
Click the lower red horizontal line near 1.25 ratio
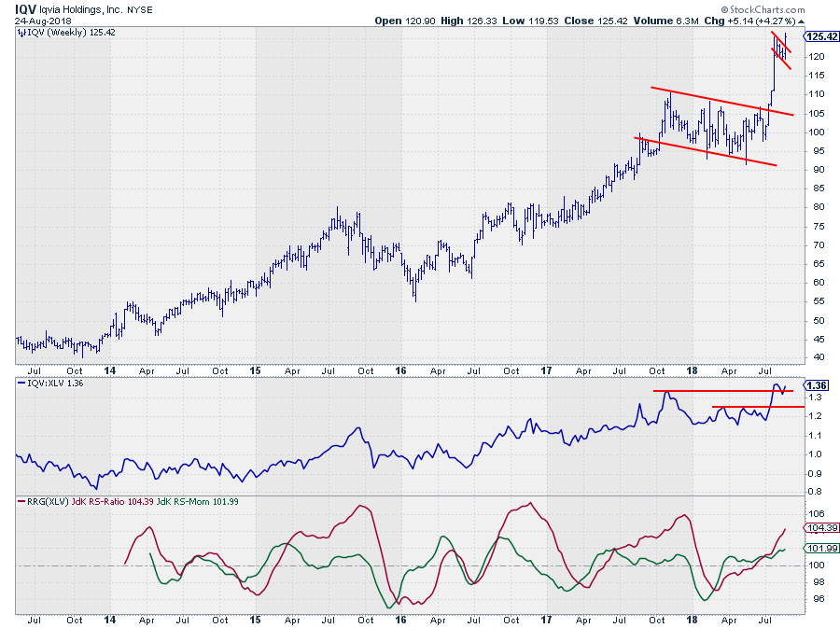[x=759, y=408]
